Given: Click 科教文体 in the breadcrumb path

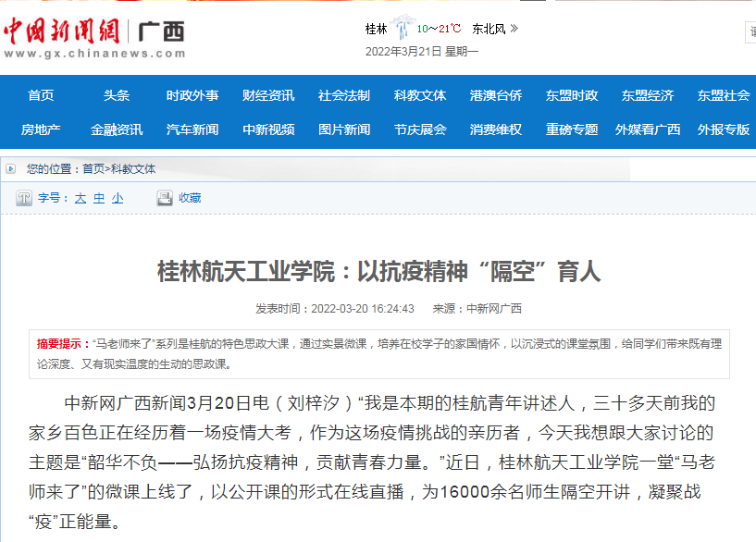Looking at the screenshot, I should coord(133,169).
